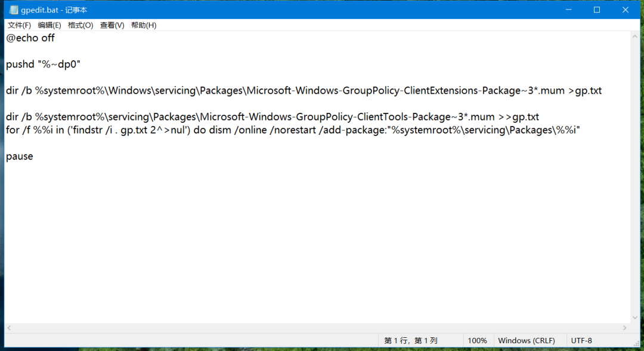Click the horizontal scrollbar track
The image size is (644, 351).
pos(316,328)
